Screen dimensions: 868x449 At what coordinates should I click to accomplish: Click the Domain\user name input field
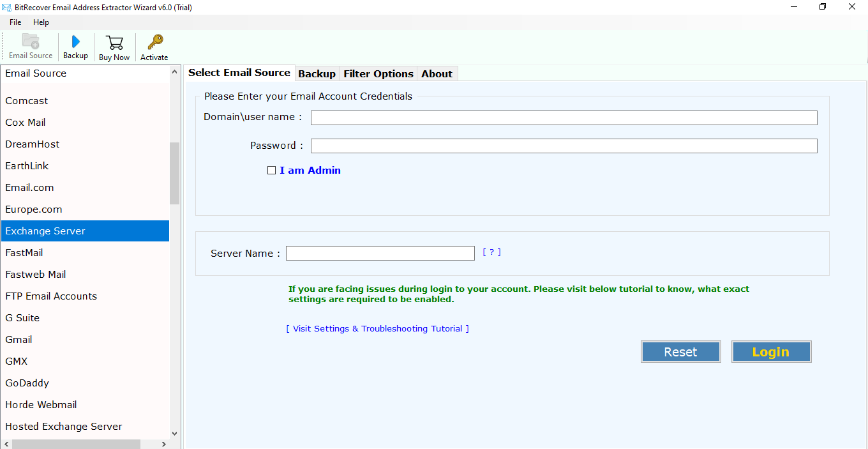pyautogui.click(x=564, y=118)
